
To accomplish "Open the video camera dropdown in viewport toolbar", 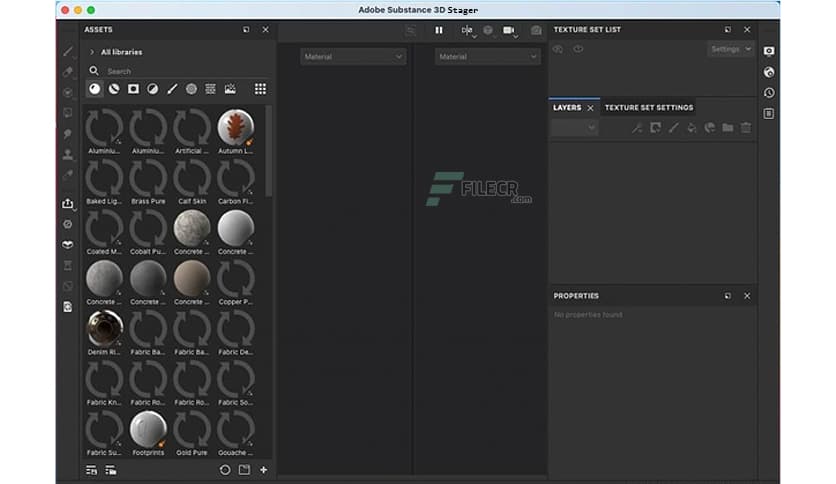I will [510, 31].
